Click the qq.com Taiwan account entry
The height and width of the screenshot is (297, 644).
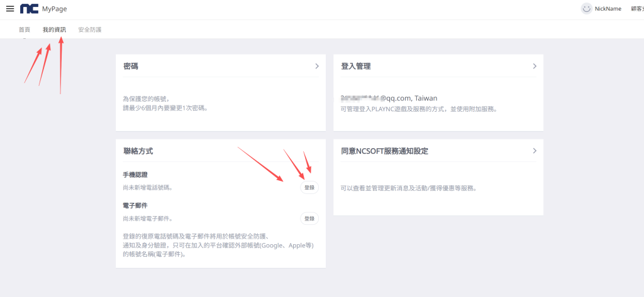389,98
